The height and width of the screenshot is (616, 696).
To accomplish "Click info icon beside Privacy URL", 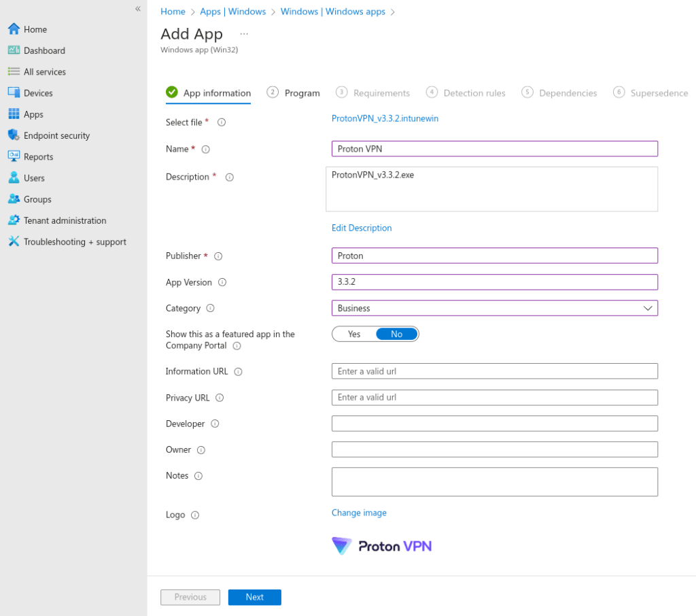I will [220, 398].
